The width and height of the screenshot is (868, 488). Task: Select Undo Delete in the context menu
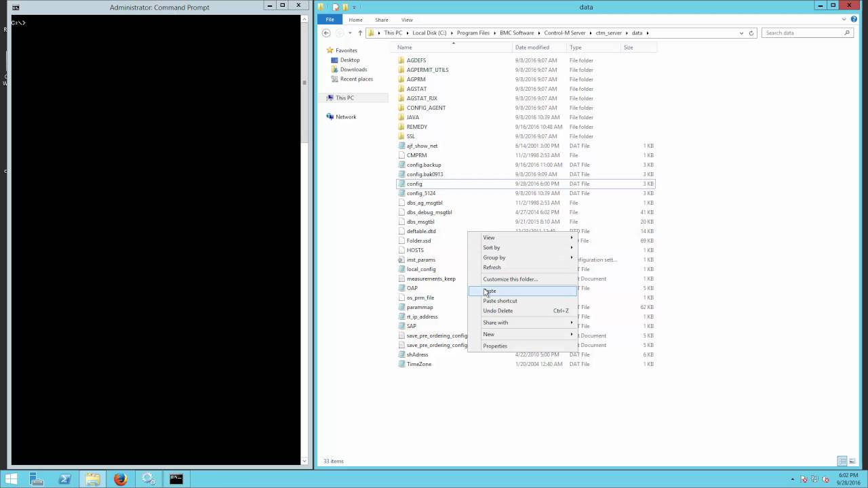pyautogui.click(x=522, y=310)
